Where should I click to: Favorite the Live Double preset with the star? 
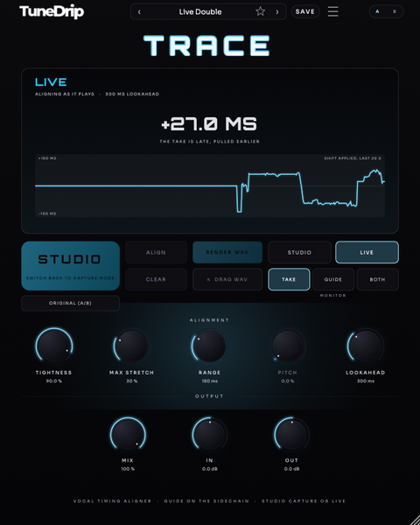click(x=260, y=11)
